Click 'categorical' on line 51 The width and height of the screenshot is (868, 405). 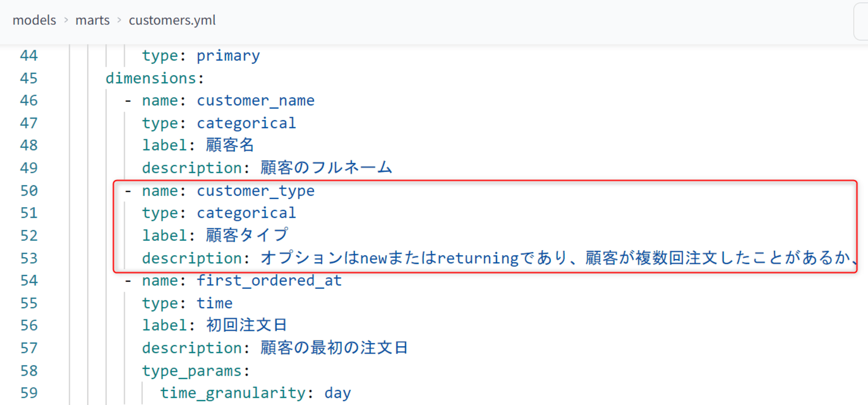click(247, 214)
